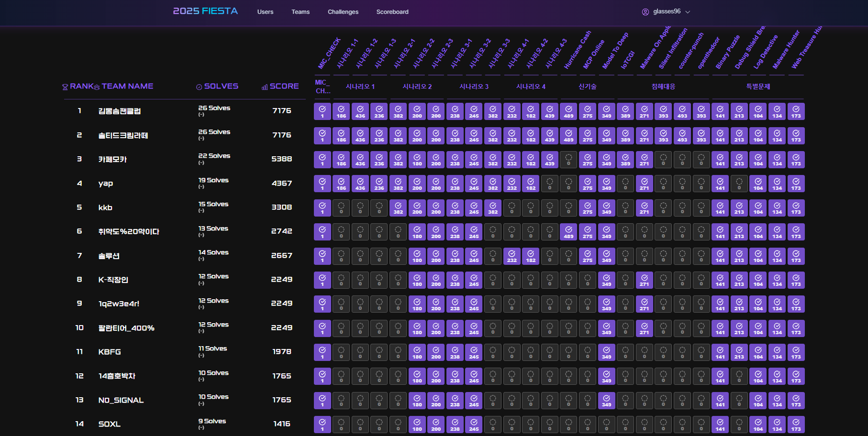The image size is (868, 436).
Task: Open the Teams navigation item
Action: 300,12
